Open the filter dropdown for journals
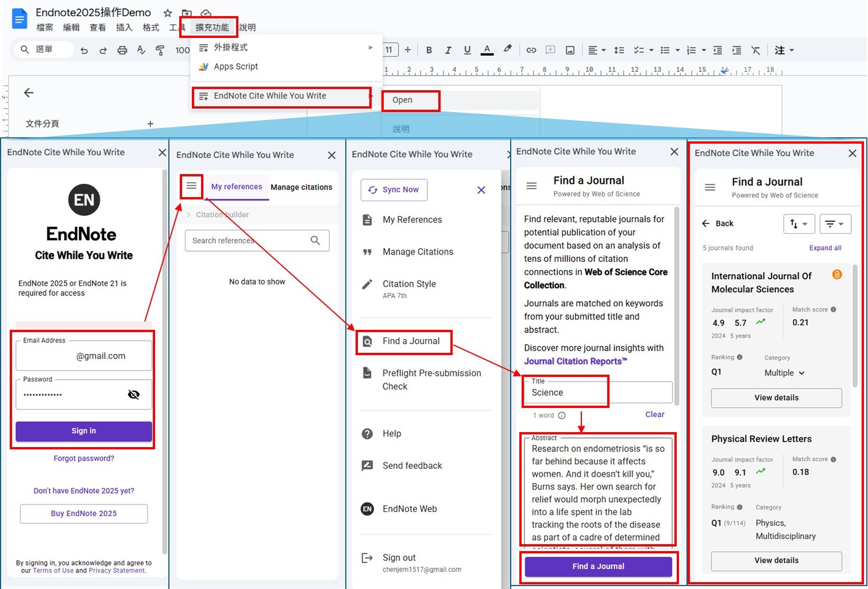Screen dimensions: 868x589 [835, 224]
